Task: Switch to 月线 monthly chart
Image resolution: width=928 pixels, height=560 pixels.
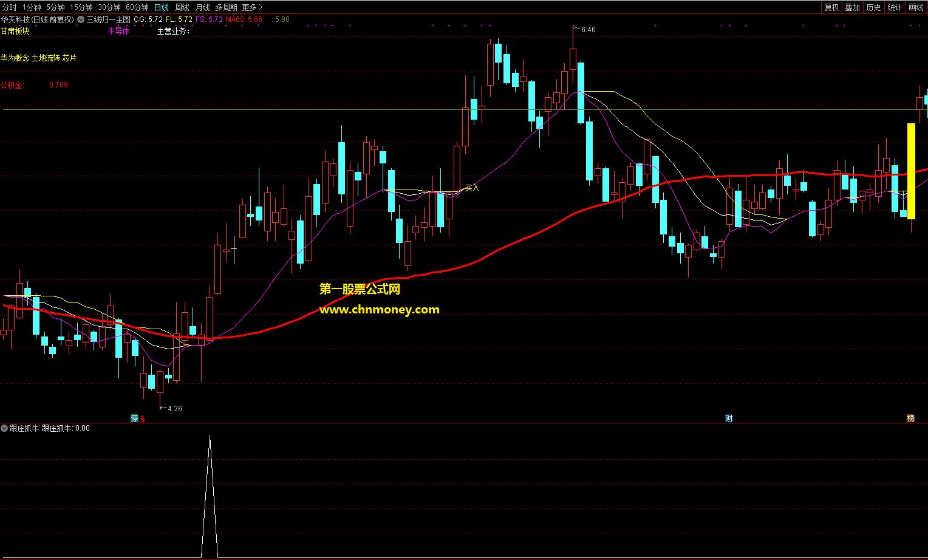Action: coord(203,7)
